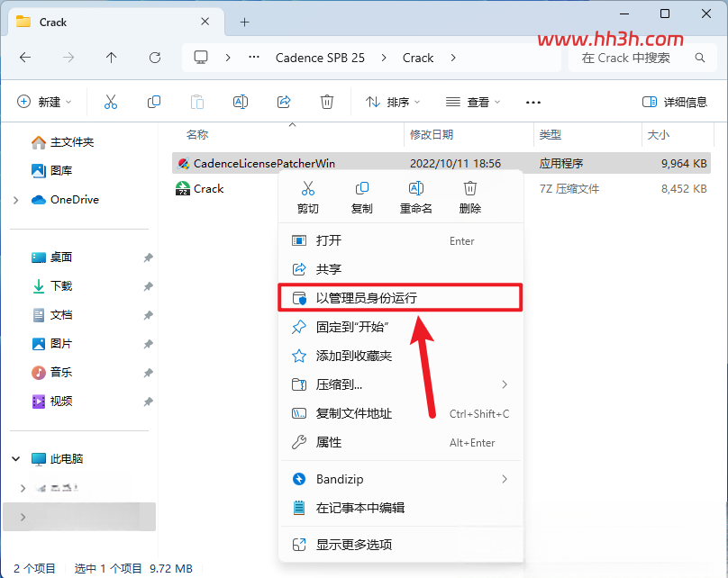
Task: Expand the 压缩到... submenu arrow
Action: 505,384
